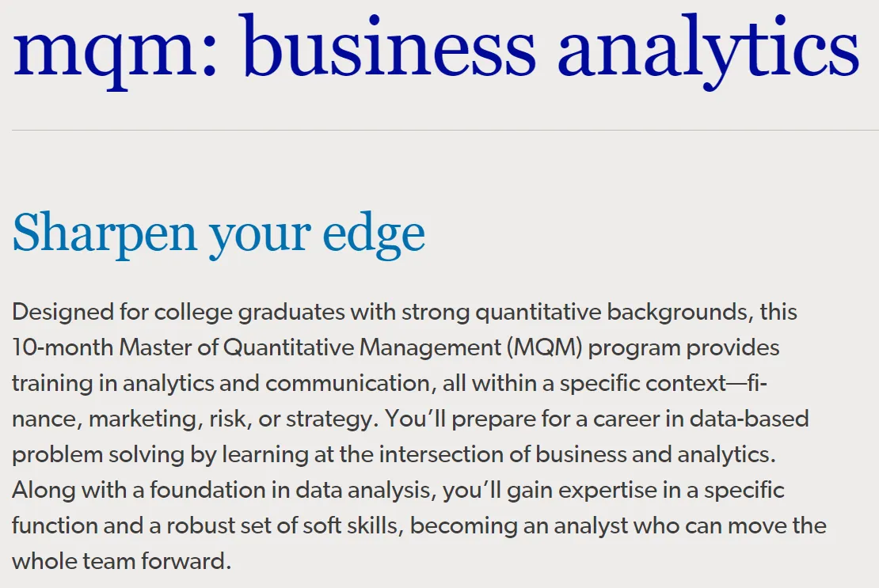Click the "mqm: business analytics" page title
Image resolution: width=879 pixels, height=588 pixels.
436,49
